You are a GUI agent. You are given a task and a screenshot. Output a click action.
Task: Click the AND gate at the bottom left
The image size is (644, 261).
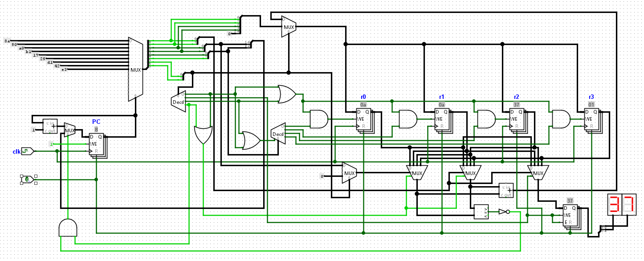coord(68,228)
